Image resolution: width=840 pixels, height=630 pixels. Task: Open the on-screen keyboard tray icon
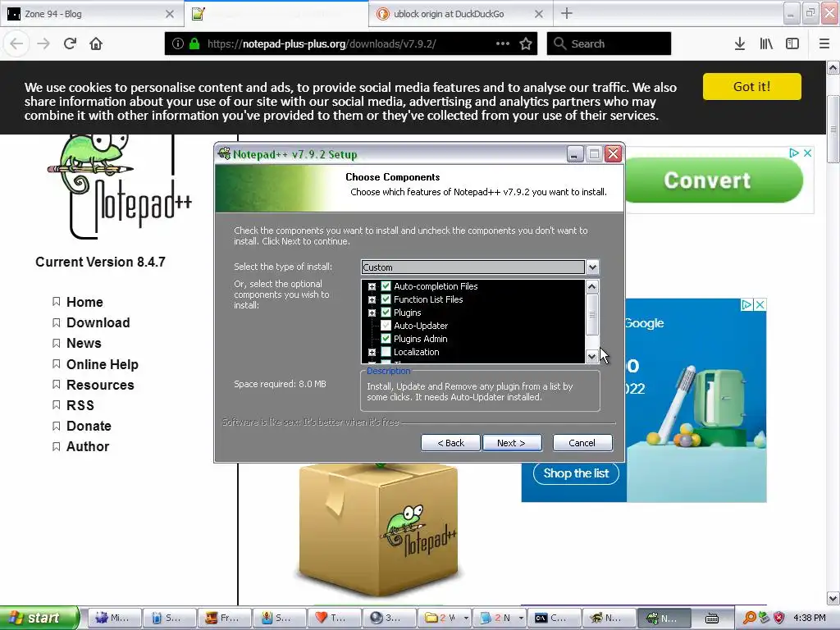point(711,619)
